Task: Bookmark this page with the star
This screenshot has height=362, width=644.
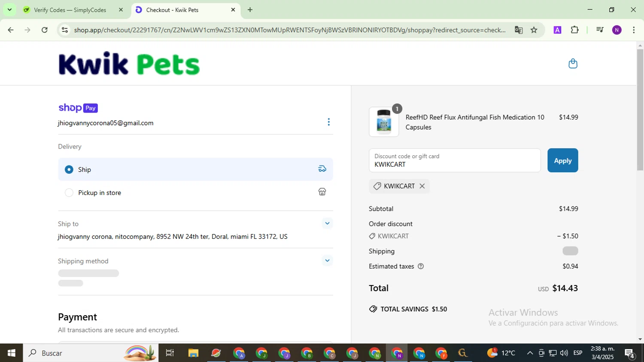Action: 534,30
